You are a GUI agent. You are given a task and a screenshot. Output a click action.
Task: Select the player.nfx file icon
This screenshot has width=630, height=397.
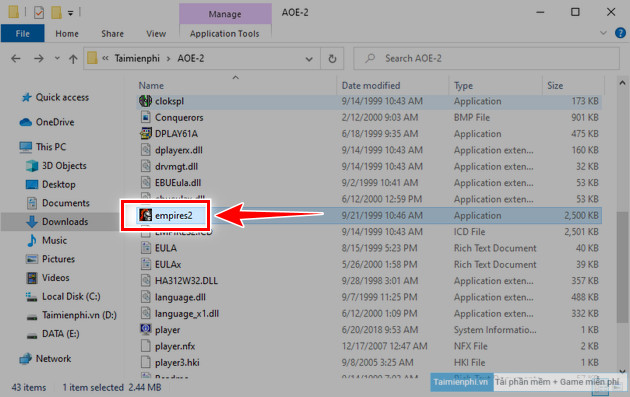(x=145, y=346)
